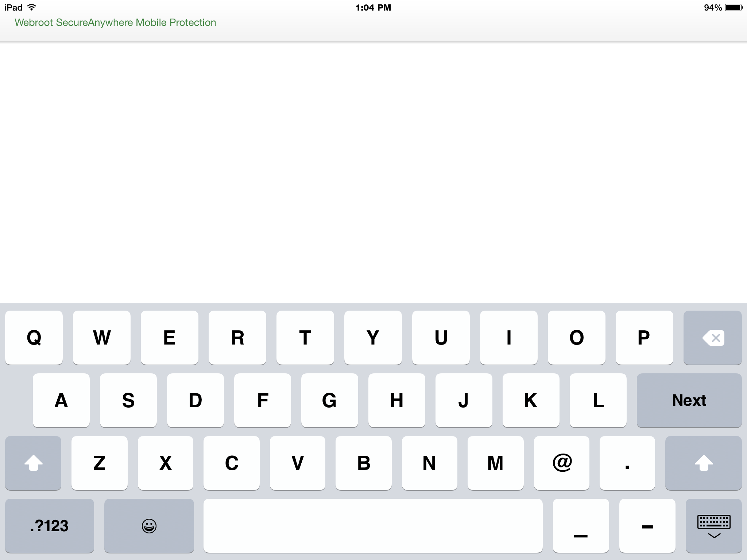Tap the @ key
The width and height of the screenshot is (747, 560).
562,463
